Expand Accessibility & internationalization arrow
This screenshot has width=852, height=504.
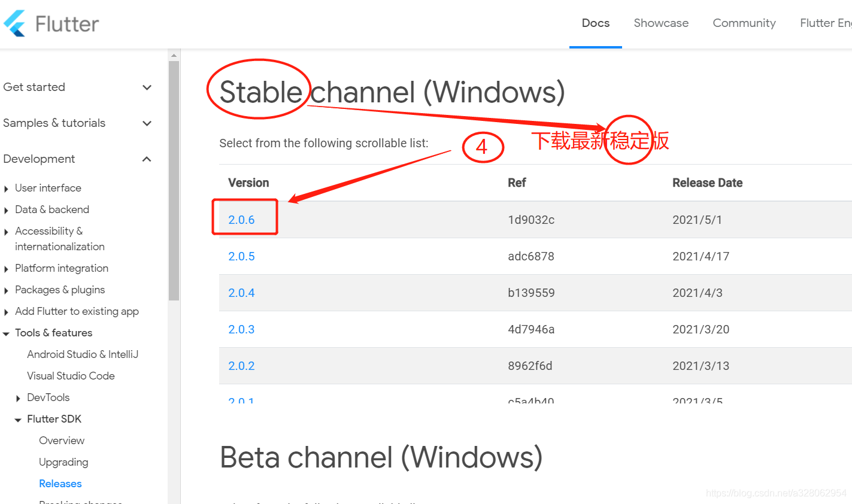(x=6, y=232)
